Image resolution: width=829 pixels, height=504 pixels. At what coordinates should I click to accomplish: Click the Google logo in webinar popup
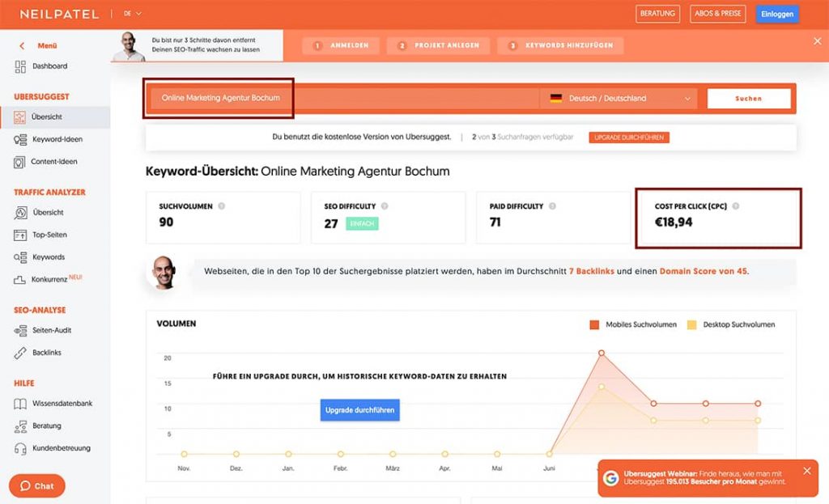point(610,478)
